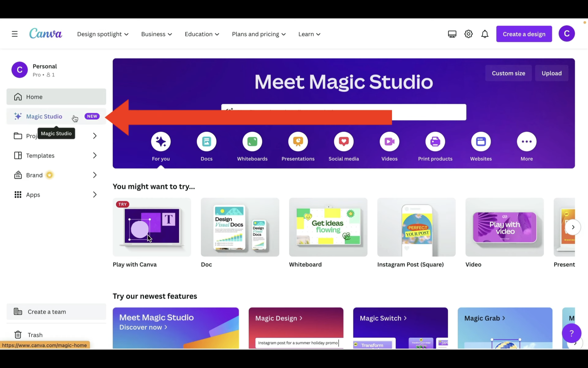
Task: Open the settings gear icon
Action: (x=468, y=34)
